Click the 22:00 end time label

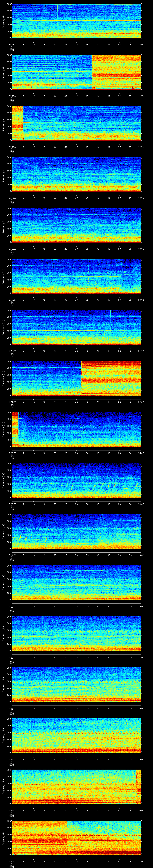(141, 402)
